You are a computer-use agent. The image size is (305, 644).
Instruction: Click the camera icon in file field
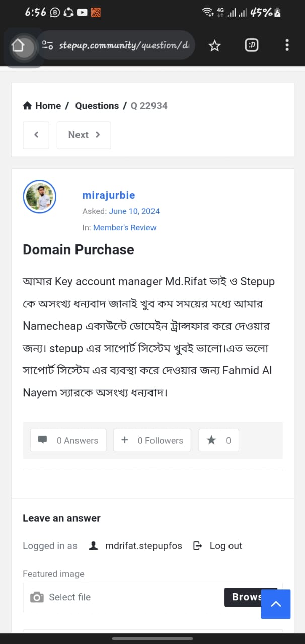(x=37, y=597)
